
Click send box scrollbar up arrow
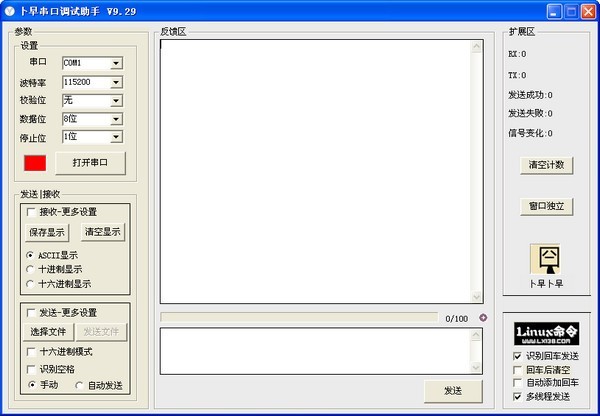pos(476,335)
